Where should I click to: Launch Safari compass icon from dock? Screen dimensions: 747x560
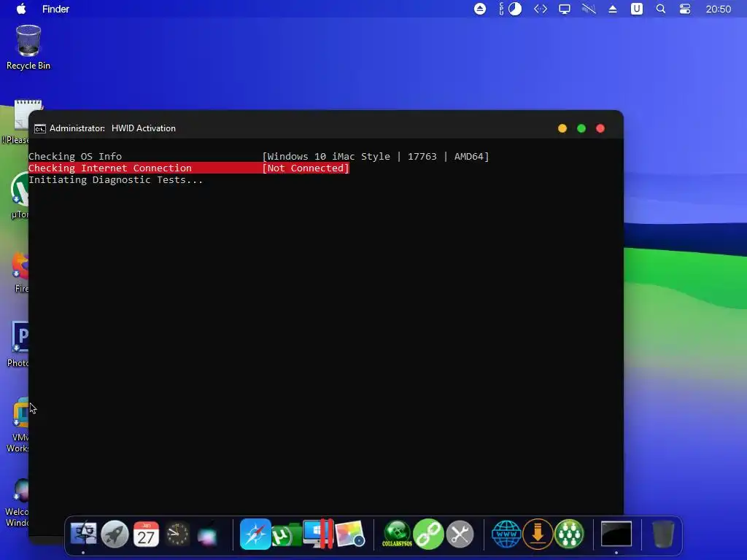click(x=255, y=534)
